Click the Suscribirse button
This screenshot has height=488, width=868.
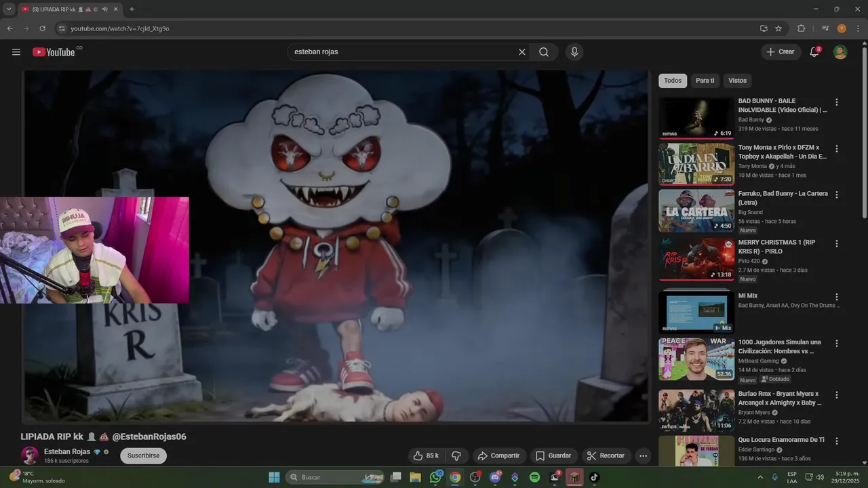[x=143, y=455]
